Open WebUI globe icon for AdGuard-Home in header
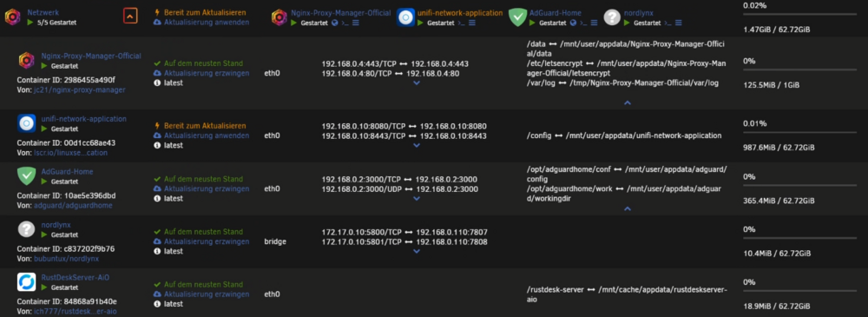Image resolution: width=868 pixels, height=317 pixels. 573,23
